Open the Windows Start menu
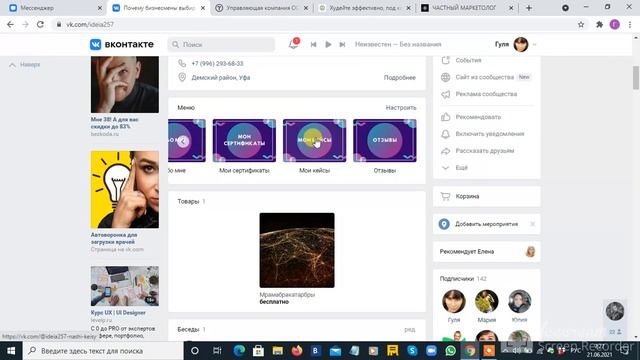640x360 pixels. [11, 351]
